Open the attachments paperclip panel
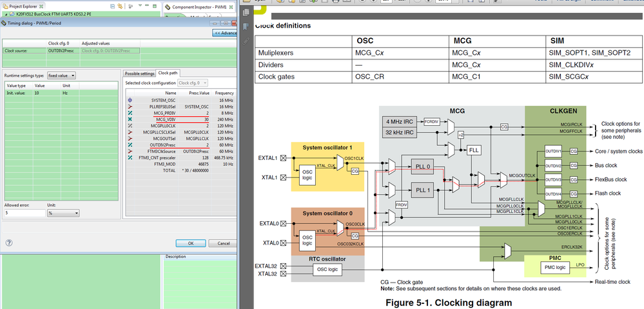The image size is (644, 309). pos(246,41)
